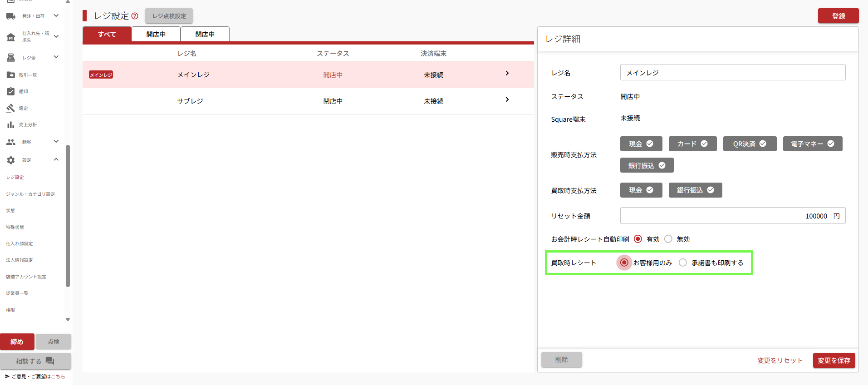The image size is (868, 387).
Task: Click the 棚卸 clipboard check icon
Action: (x=11, y=91)
